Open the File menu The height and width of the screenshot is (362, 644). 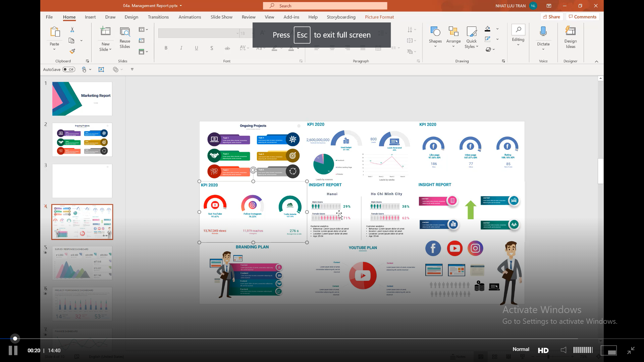click(x=49, y=17)
